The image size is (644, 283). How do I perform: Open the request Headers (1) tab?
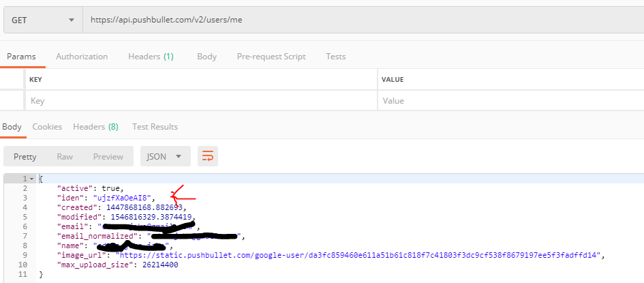(x=151, y=57)
